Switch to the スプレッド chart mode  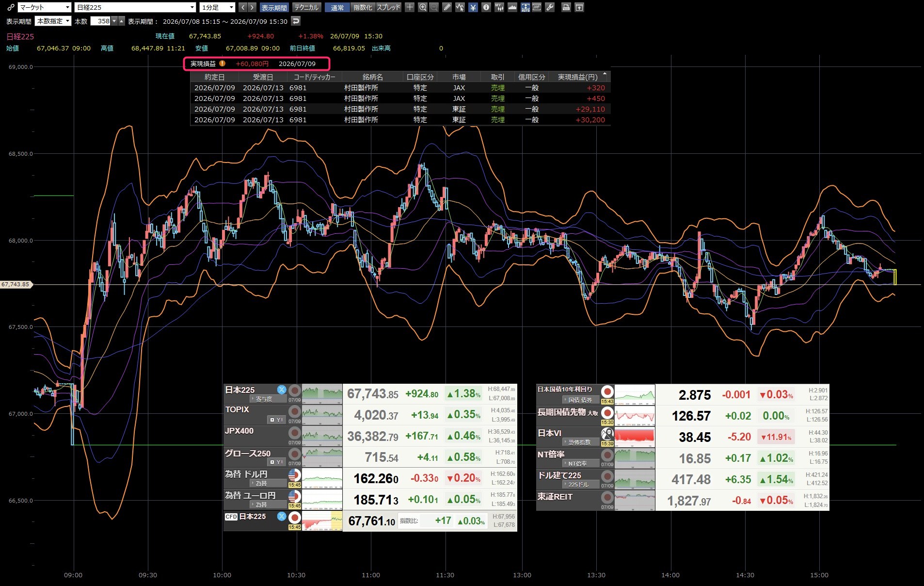389,7
